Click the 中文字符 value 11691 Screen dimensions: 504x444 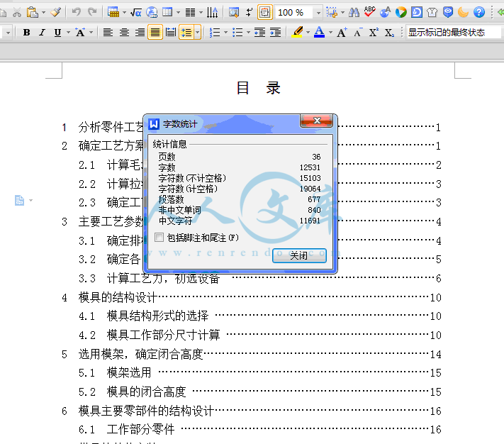pyautogui.click(x=310, y=221)
